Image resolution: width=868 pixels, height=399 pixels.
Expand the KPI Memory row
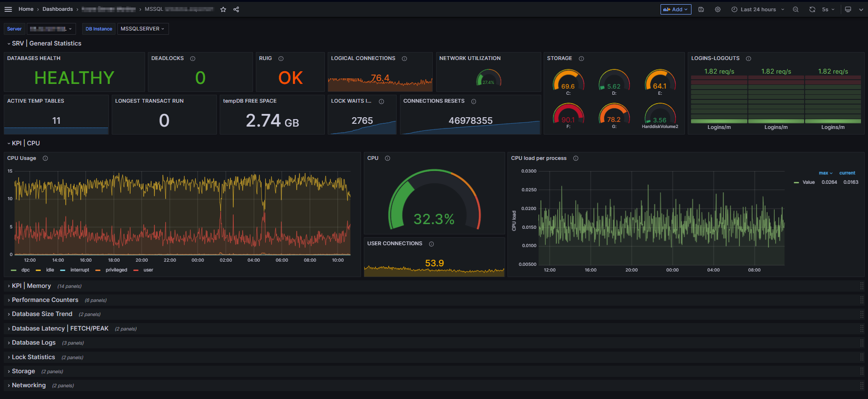click(31, 286)
